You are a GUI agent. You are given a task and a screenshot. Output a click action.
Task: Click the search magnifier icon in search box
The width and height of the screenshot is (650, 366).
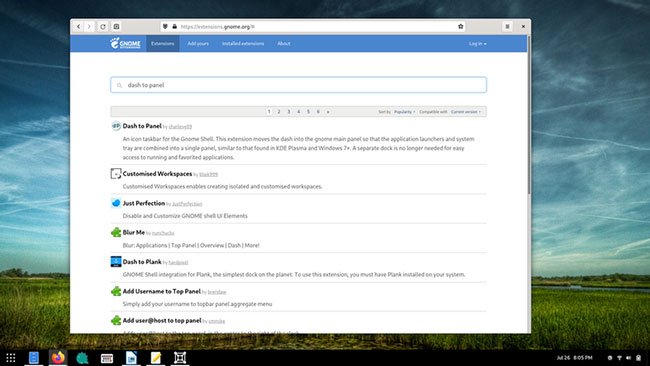tap(119, 85)
